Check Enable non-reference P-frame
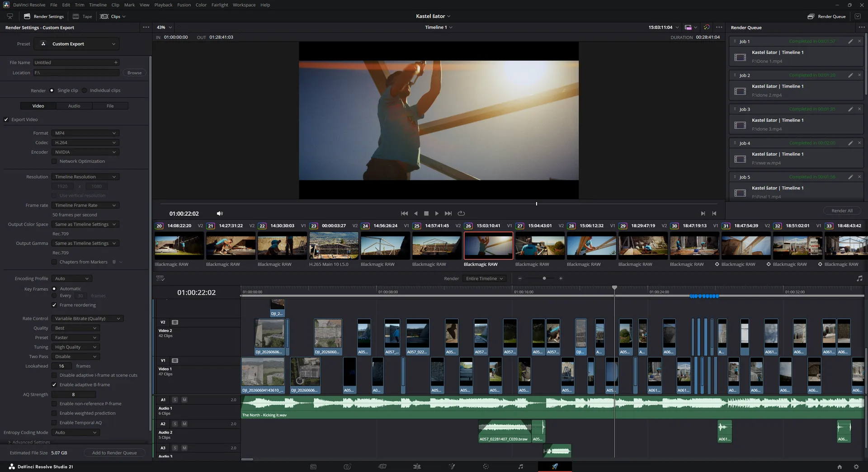The image size is (868, 472). [54, 404]
